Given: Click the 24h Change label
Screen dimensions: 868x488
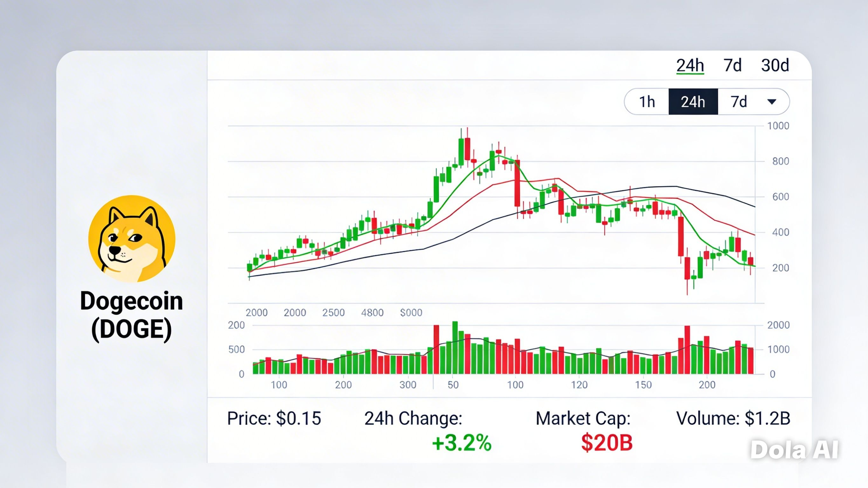Looking at the screenshot, I should coord(413,418).
